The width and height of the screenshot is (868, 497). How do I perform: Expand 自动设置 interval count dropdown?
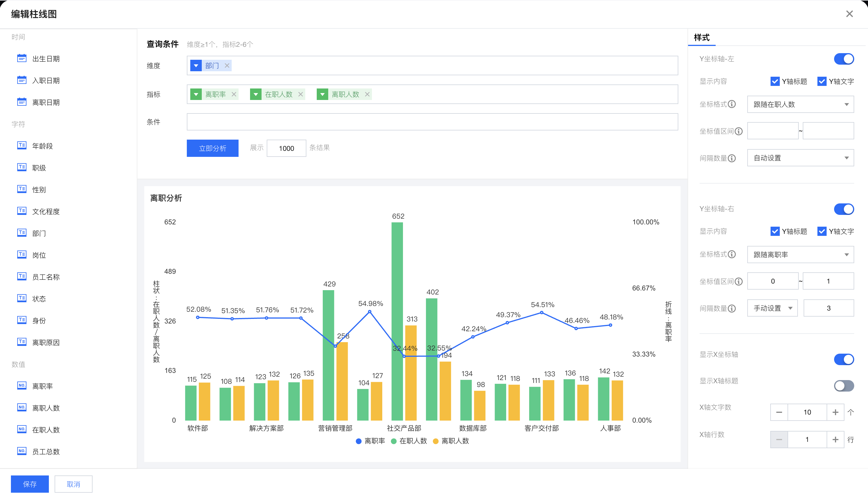pos(800,158)
